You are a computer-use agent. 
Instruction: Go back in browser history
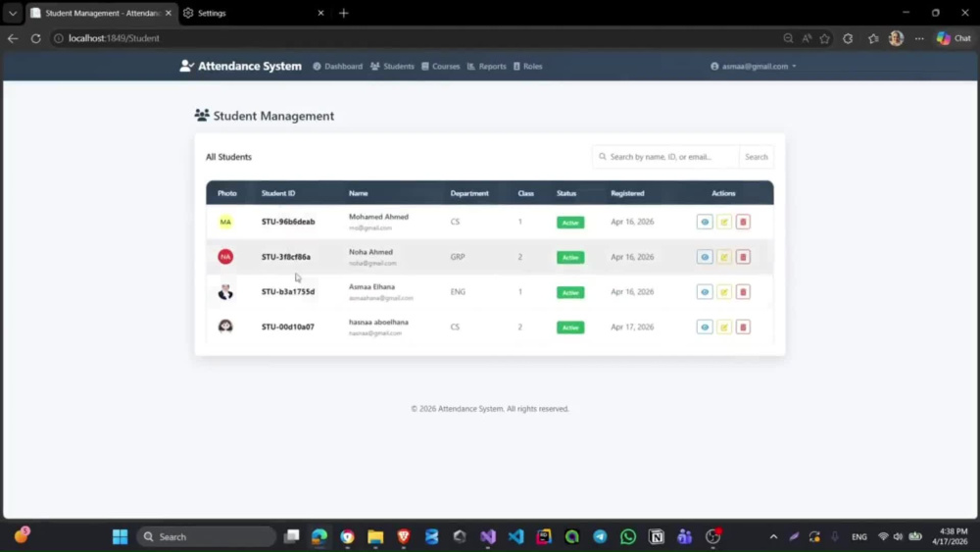13,38
